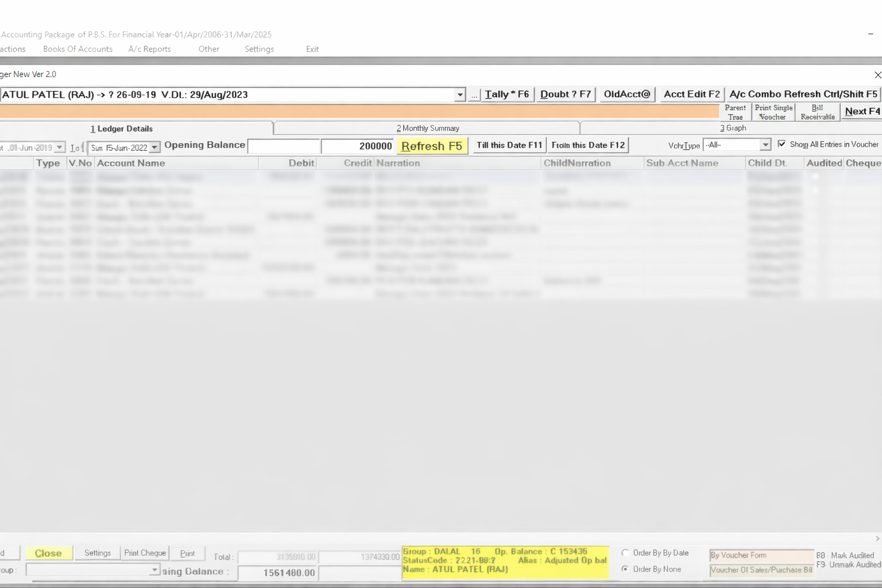
Task: Click the Account Name column header
Action: coord(176,163)
